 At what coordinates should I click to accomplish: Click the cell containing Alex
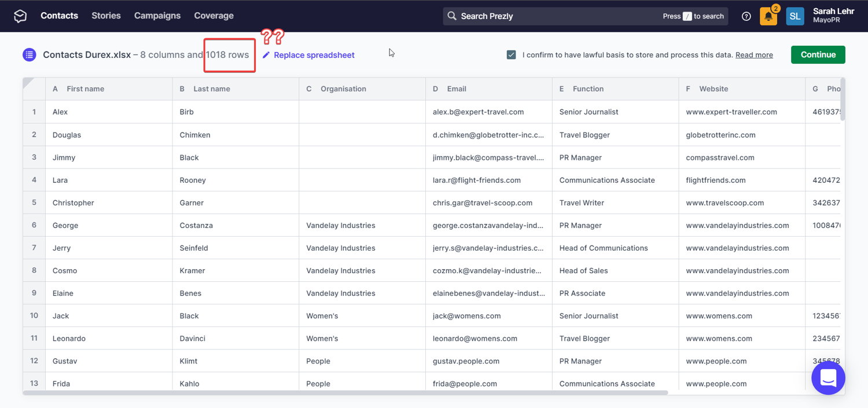pyautogui.click(x=109, y=112)
